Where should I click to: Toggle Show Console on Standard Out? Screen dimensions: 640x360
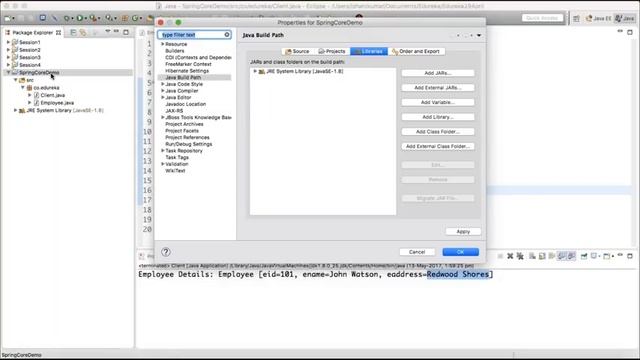[562, 256]
